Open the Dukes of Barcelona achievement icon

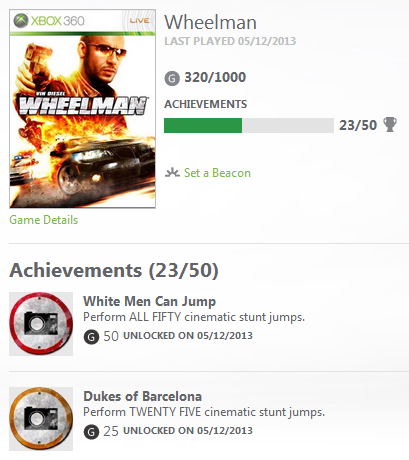coord(41,419)
